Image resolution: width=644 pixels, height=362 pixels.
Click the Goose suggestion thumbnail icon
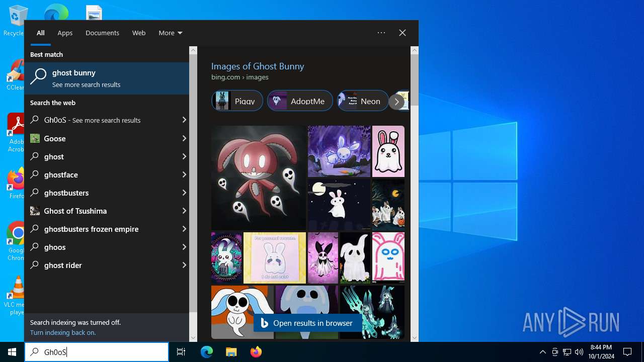pyautogui.click(x=35, y=138)
